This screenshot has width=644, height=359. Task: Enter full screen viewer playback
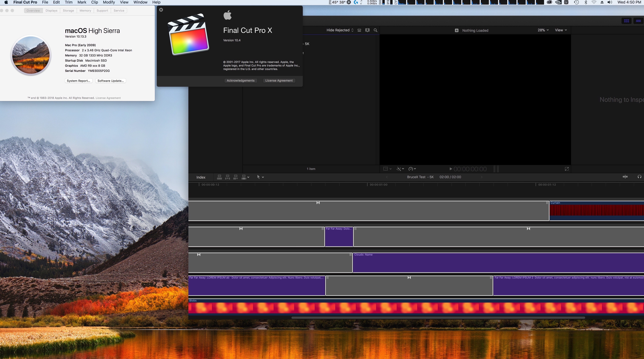567,169
